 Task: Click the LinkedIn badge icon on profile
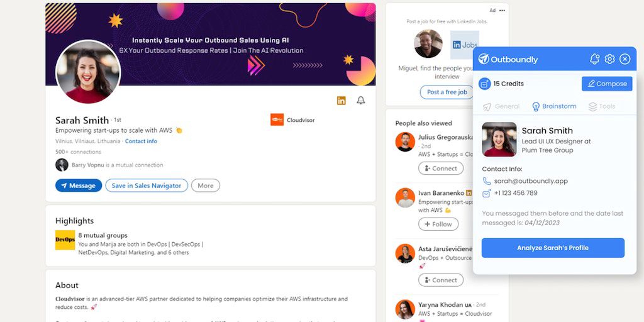coord(341,101)
